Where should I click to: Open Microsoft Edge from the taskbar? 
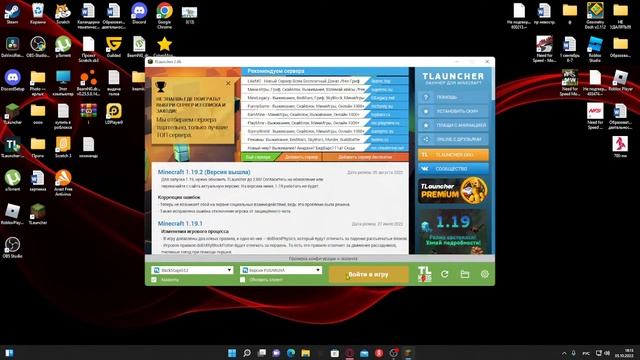[x=291, y=353]
